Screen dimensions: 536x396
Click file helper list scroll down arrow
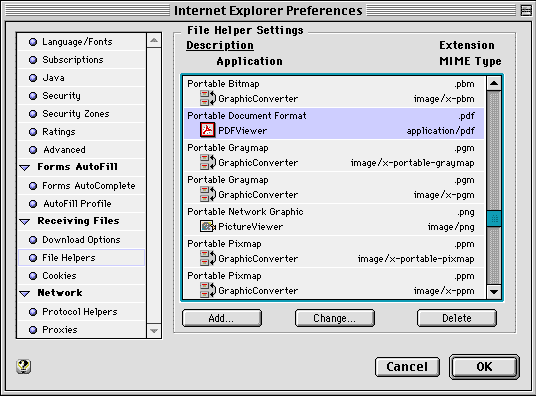(494, 292)
